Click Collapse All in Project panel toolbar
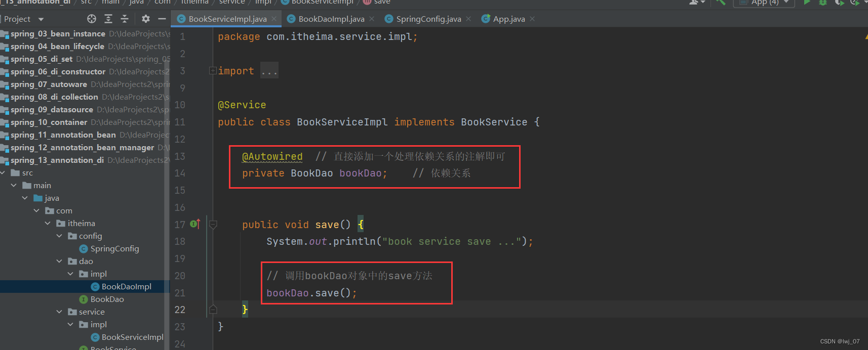Screen dimensions: 868x350 tap(125, 19)
